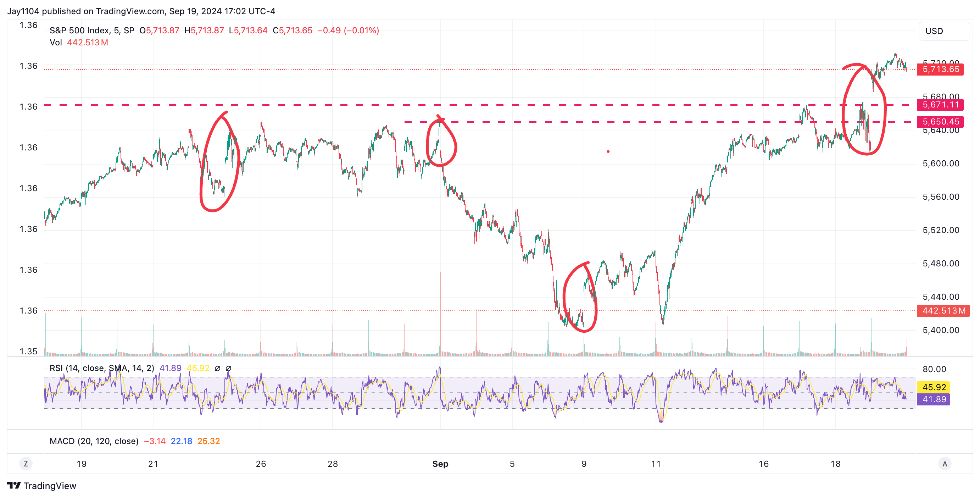Click the 5,671.11 horizontal line price label
The image size is (980, 498).
coord(940,105)
